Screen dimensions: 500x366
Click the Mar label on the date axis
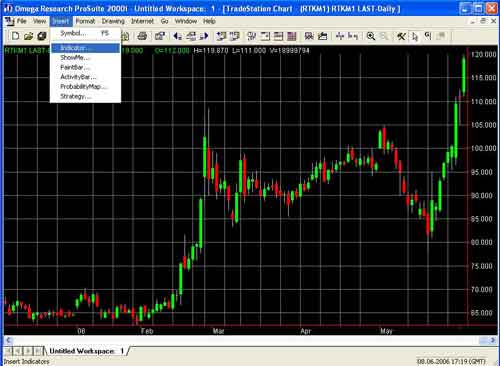click(218, 331)
